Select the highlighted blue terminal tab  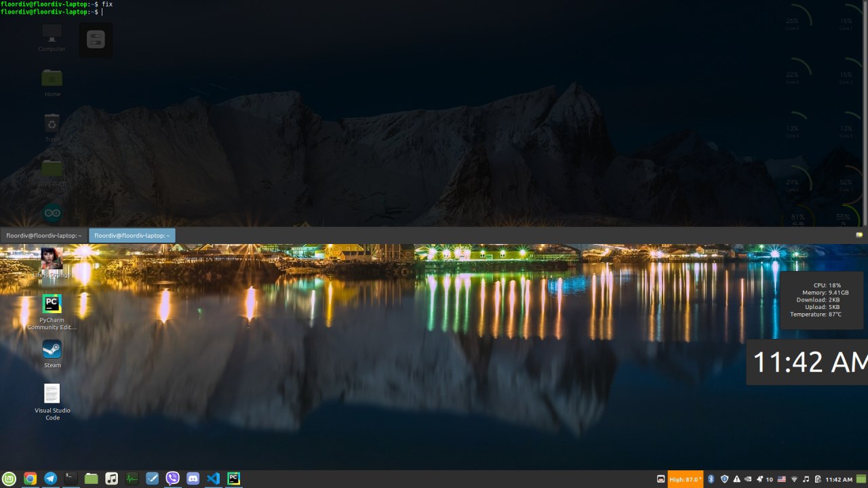132,235
